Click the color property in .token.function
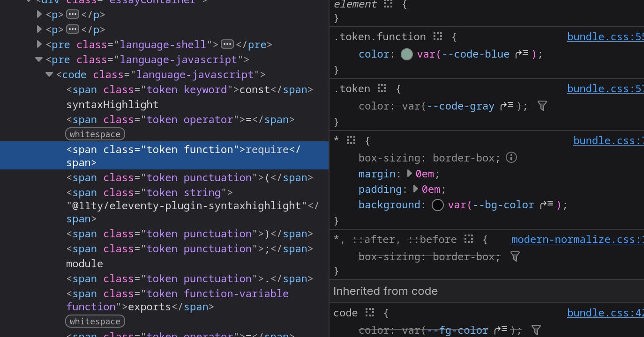Viewport: 644px width, 337px height. pos(374,54)
